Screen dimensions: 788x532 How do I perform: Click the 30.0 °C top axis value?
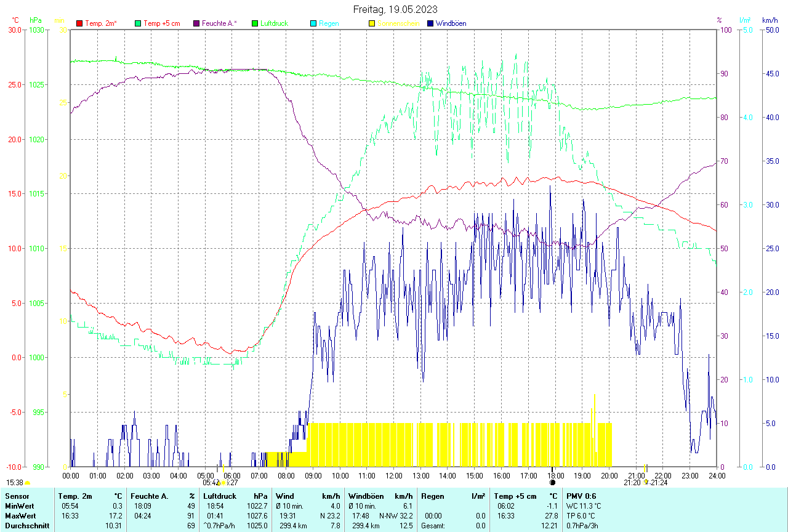pos(15,30)
